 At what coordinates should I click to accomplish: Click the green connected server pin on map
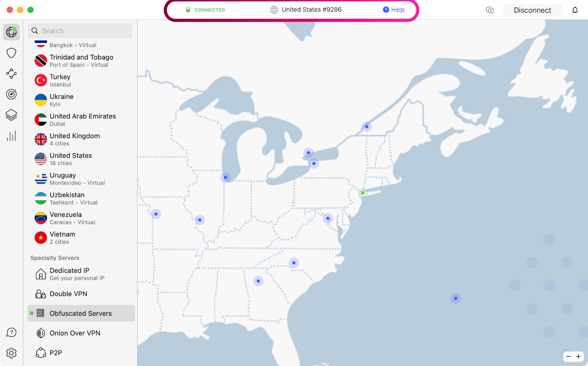363,193
